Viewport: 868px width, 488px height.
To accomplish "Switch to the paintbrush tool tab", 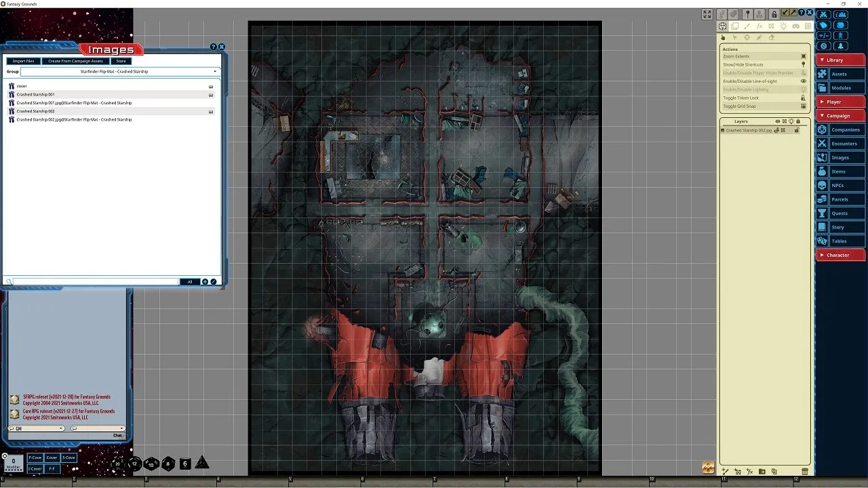I will [x=747, y=26].
